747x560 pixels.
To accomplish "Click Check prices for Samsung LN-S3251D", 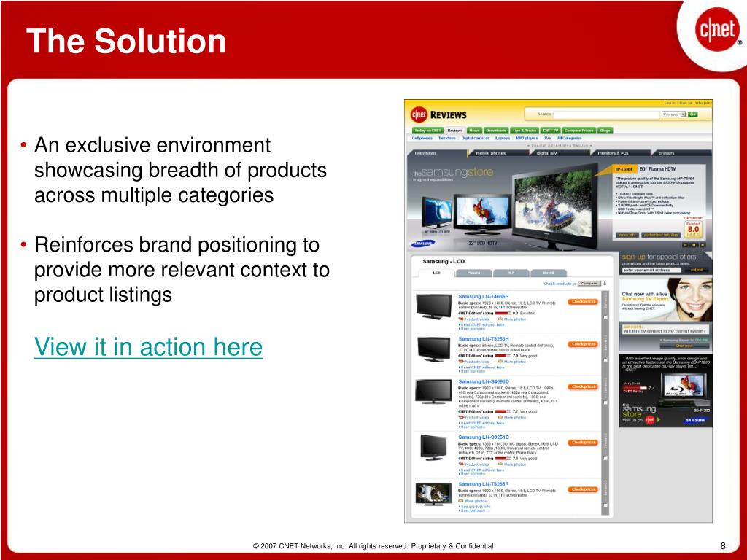I will point(583,443).
